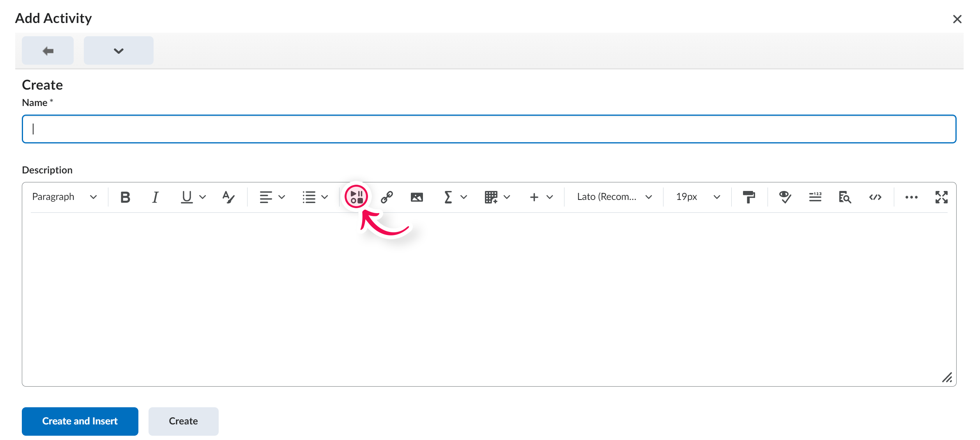Run the accessibility checker icon

(x=784, y=197)
